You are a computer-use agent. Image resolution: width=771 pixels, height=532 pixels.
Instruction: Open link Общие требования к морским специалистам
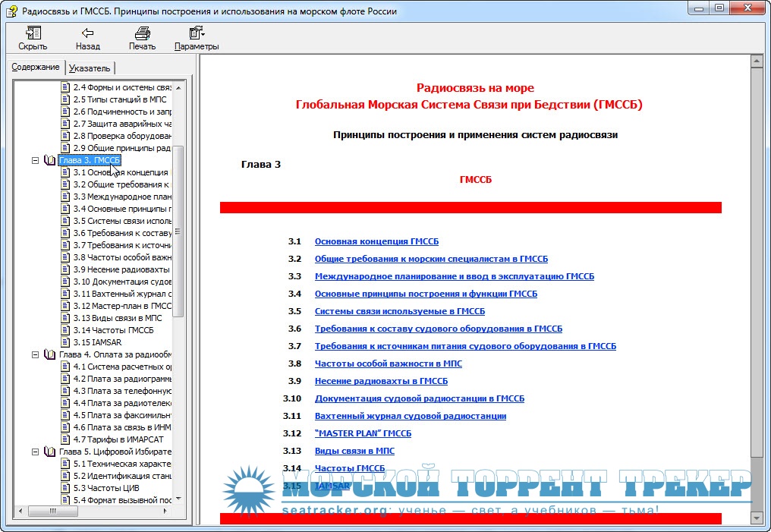tap(431, 259)
